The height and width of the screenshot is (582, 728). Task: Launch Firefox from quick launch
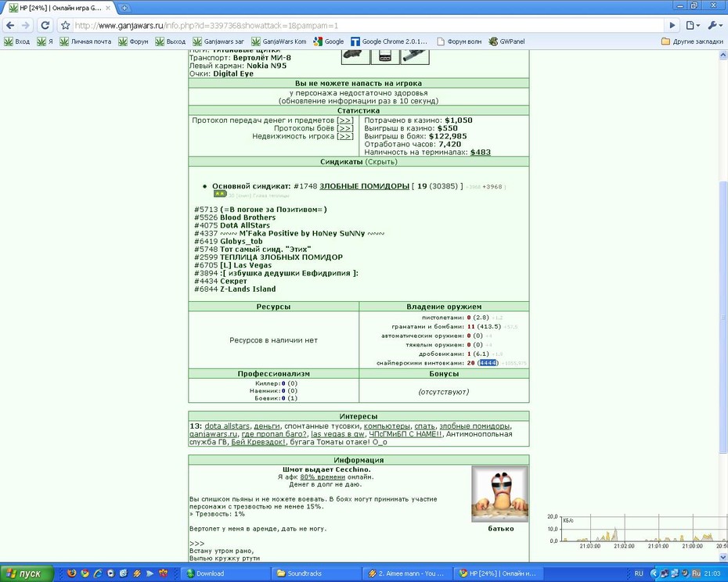71,573
